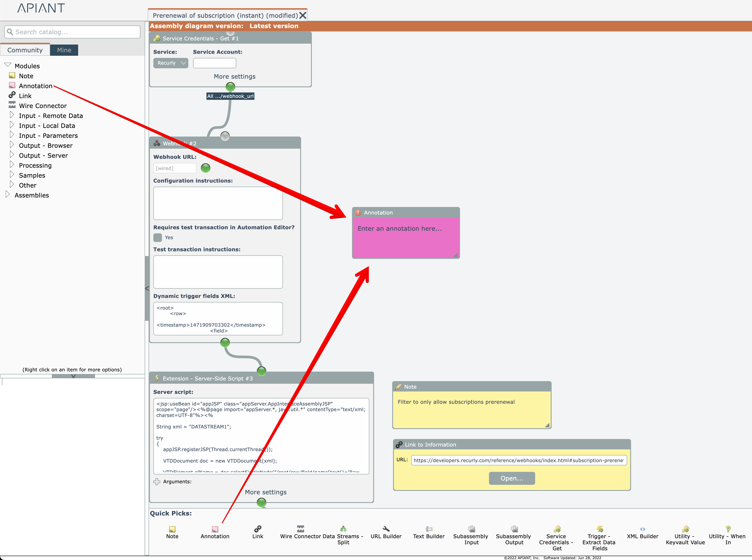Click the Open... button in Link
This screenshot has width=752, height=560.
pyautogui.click(x=511, y=478)
